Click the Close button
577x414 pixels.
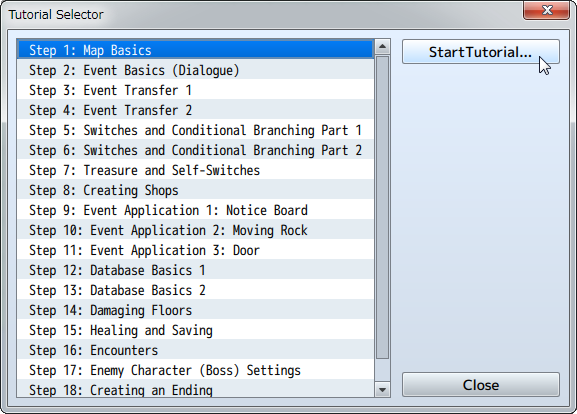pyautogui.click(x=481, y=385)
